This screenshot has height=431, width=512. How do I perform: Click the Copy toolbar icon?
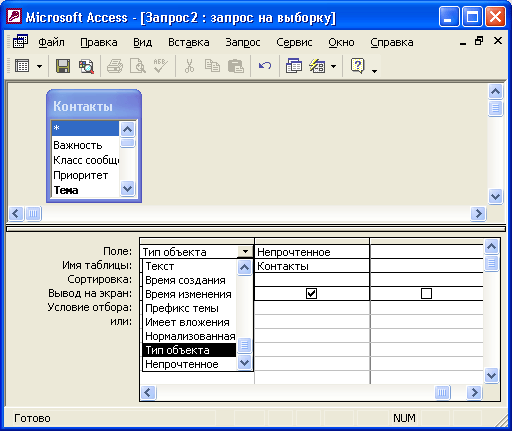point(212,66)
